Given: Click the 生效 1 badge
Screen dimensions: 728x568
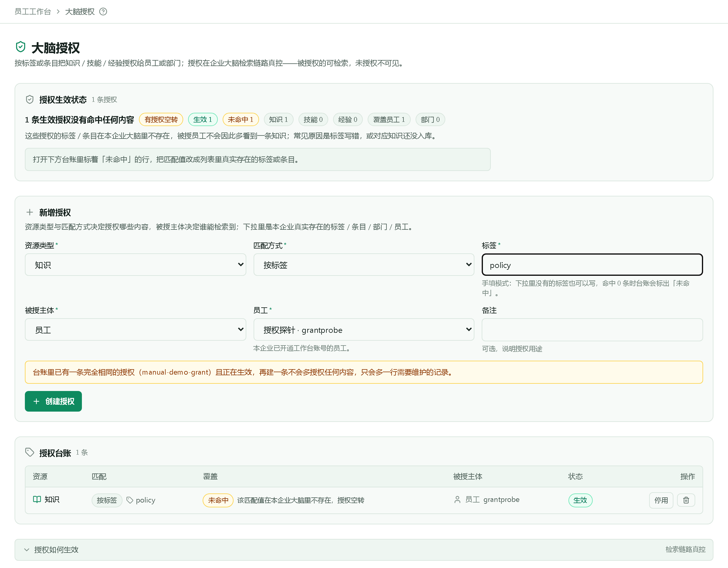Looking at the screenshot, I should 203,120.
